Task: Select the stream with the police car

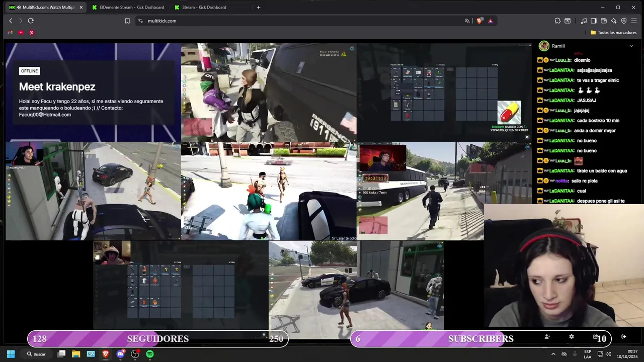Action: (356, 290)
